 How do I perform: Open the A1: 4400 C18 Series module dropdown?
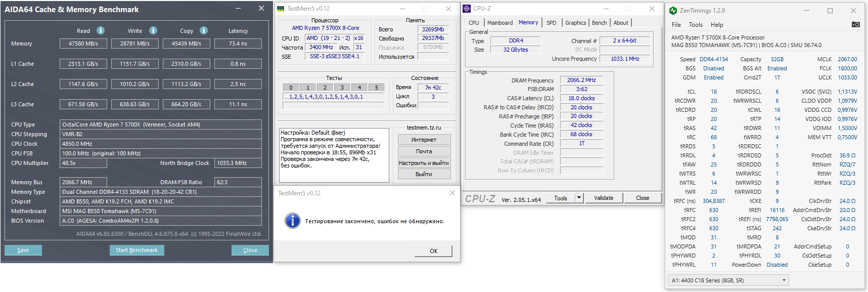point(728,280)
